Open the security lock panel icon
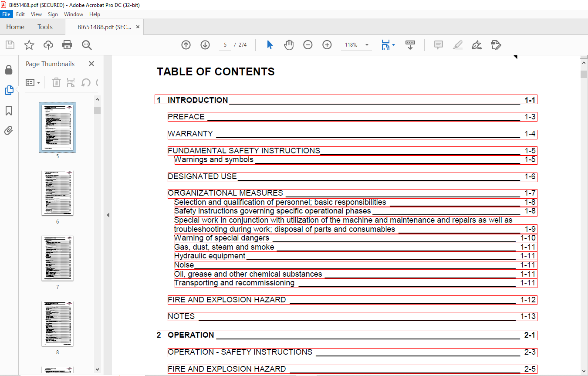This screenshot has width=588, height=376. pyautogui.click(x=9, y=70)
